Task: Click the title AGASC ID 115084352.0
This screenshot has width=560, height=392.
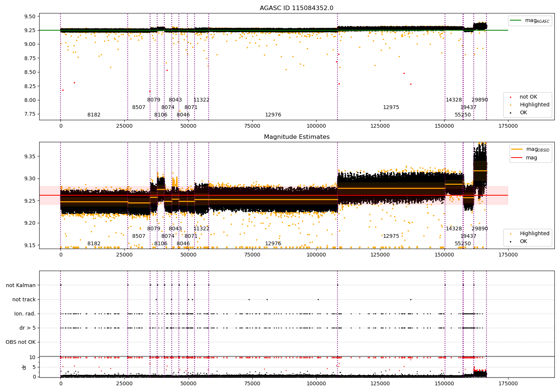Action: 296,8
